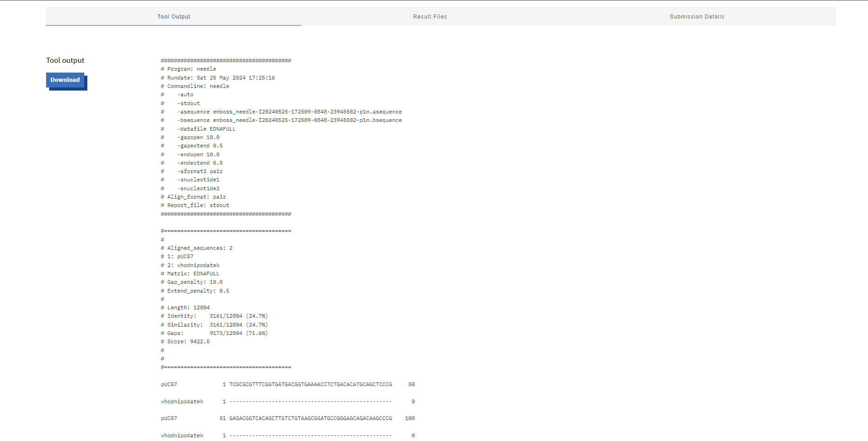Click the '-datafile EDNAFULL' line
This screenshot has width=868, height=441.
click(198, 129)
